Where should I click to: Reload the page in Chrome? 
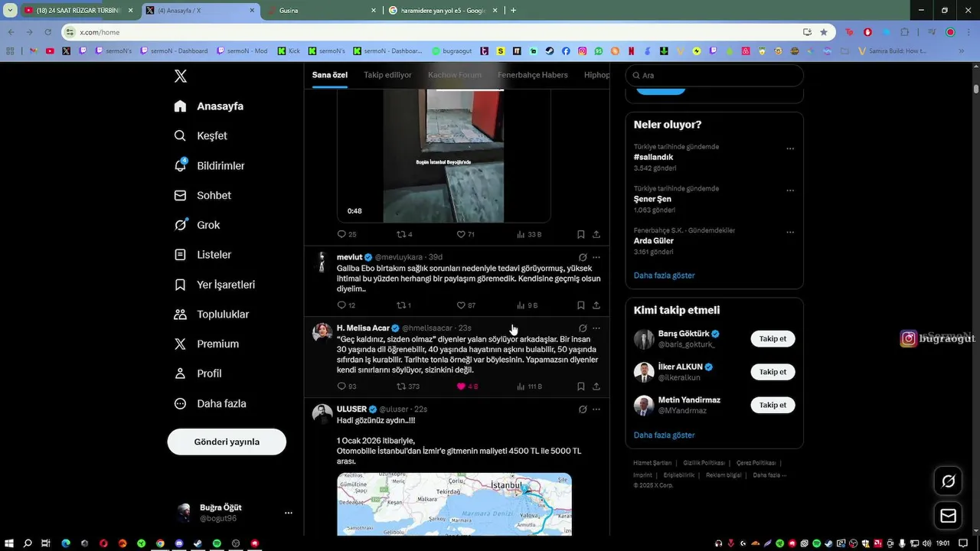(x=47, y=32)
